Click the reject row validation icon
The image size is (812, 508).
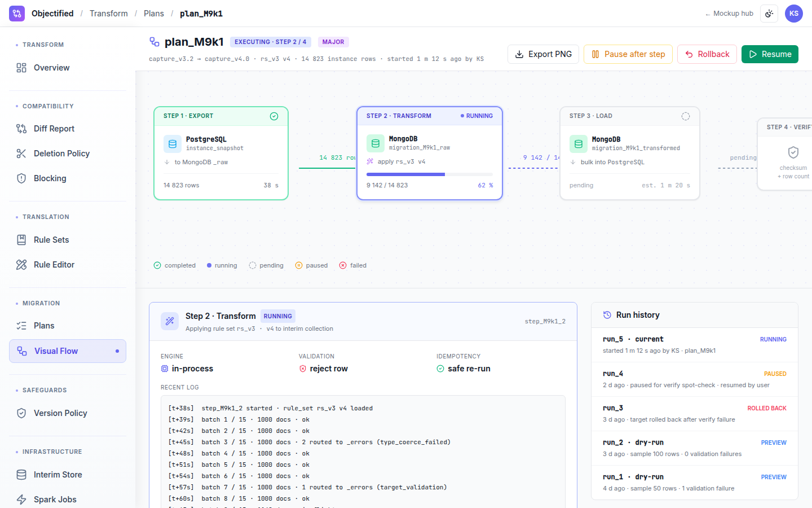click(x=303, y=369)
